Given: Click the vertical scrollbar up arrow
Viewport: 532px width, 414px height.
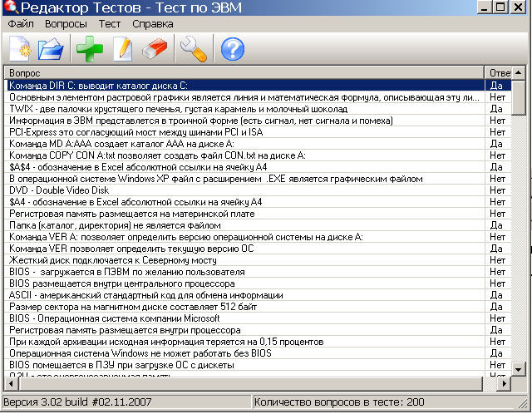Looking at the screenshot, I should [519, 73].
